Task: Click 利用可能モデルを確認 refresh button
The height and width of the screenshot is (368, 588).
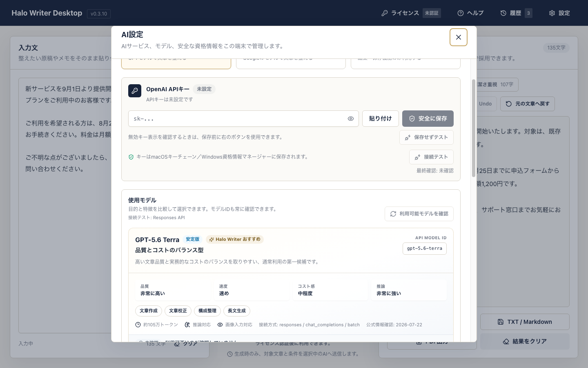Action: click(x=419, y=214)
